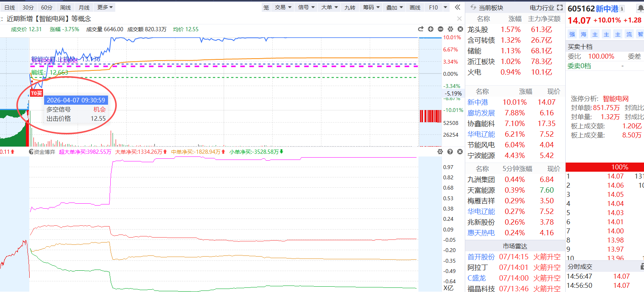Viewport: 644px width, 292px height.
Task: Click the fullscreen icon next to 电力行业
Action: [x=560, y=7]
